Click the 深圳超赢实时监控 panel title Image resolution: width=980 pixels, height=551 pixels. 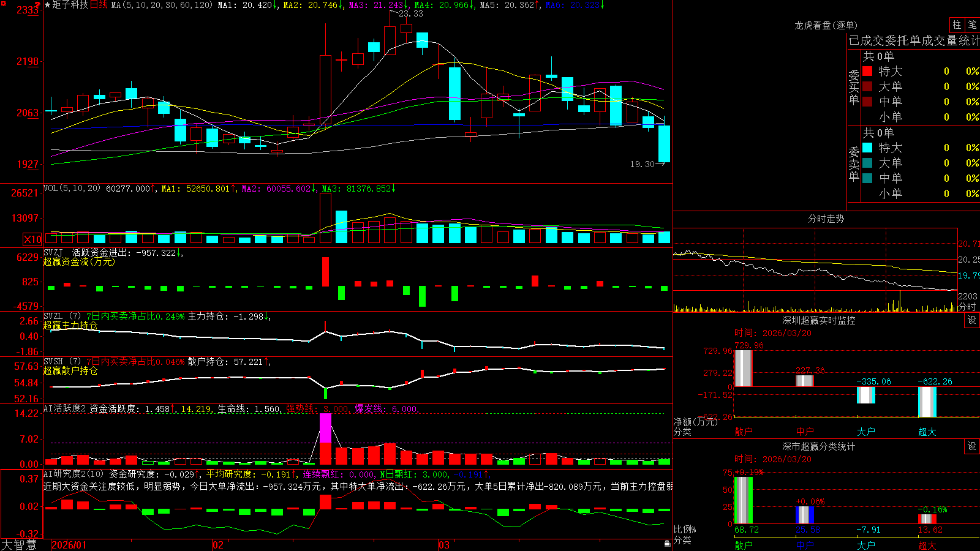click(x=818, y=320)
